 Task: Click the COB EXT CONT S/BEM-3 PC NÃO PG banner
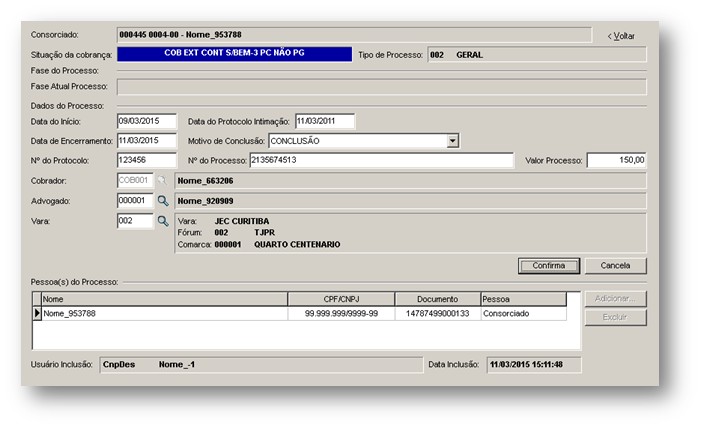234,54
